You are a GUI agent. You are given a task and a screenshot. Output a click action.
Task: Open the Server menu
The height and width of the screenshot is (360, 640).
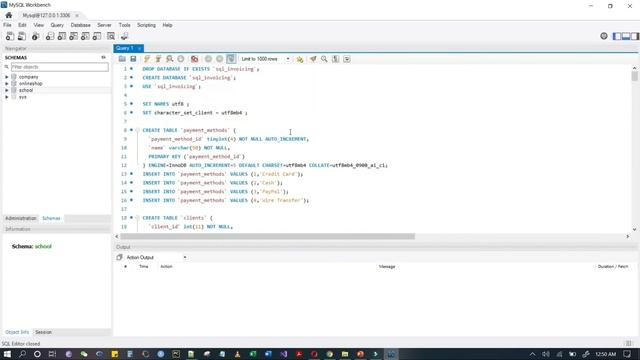104,25
